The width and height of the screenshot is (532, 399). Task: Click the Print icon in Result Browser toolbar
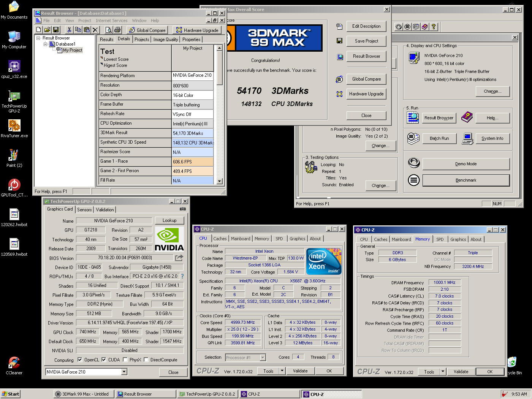(117, 30)
